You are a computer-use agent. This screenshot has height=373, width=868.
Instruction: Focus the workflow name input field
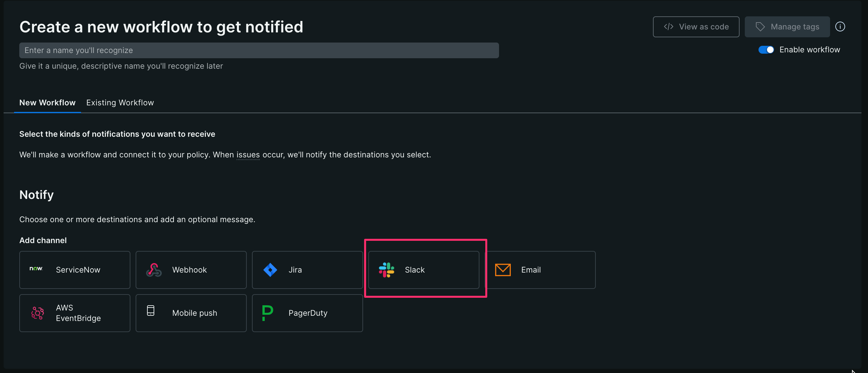[259, 50]
